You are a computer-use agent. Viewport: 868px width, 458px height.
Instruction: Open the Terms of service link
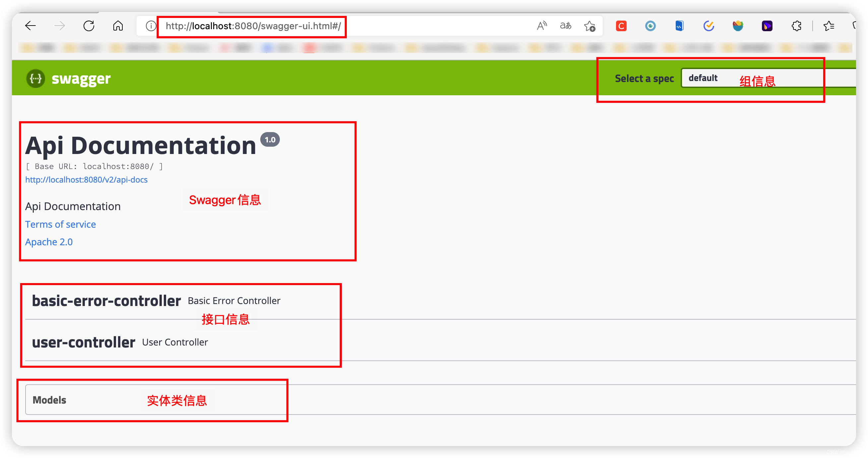[x=61, y=224]
